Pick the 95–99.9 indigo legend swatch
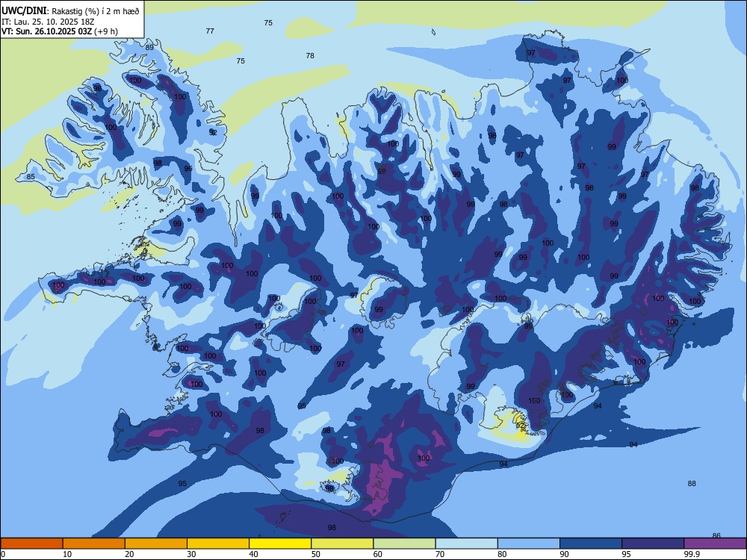 pyautogui.click(x=653, y=544)
